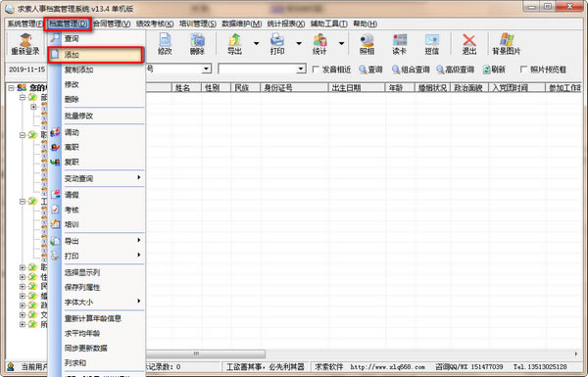Open the 字体大小 submenu
Screen dimensions: 588x377
(96, 302)
